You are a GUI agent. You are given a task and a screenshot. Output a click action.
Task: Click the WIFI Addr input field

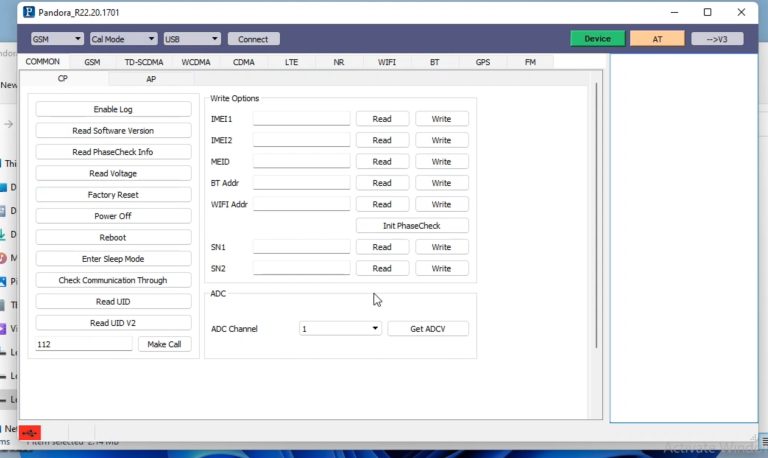[301, 204]
